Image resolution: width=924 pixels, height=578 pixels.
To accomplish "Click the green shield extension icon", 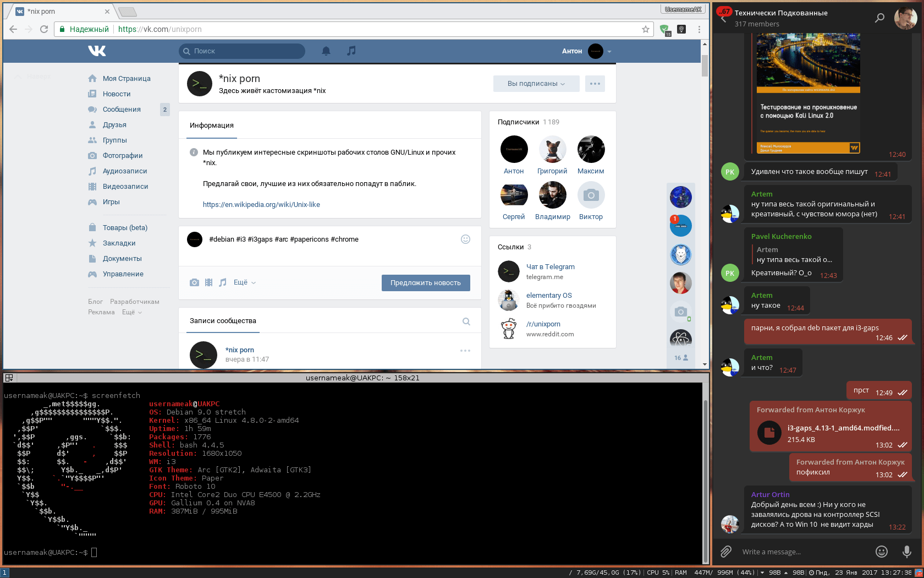I will [665, 30].
